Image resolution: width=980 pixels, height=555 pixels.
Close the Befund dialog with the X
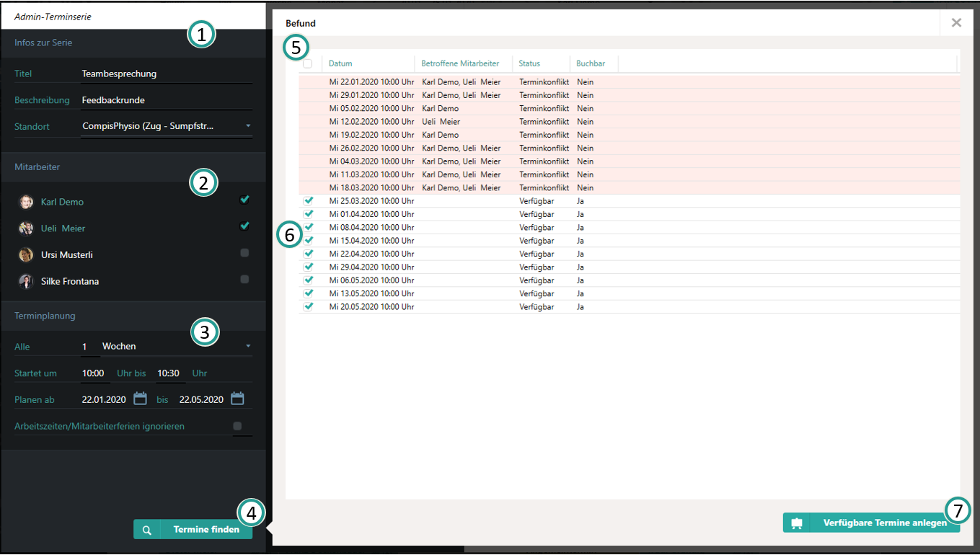coord(956,23)
